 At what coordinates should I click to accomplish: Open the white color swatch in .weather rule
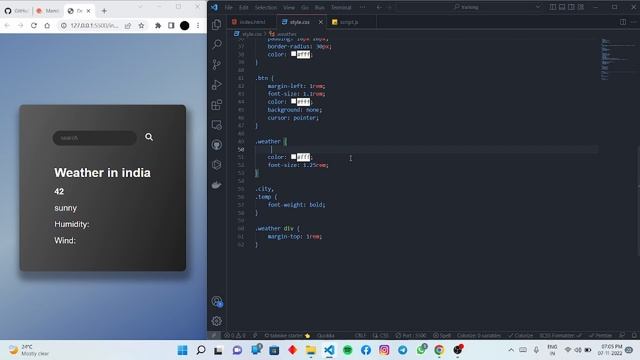293,157
